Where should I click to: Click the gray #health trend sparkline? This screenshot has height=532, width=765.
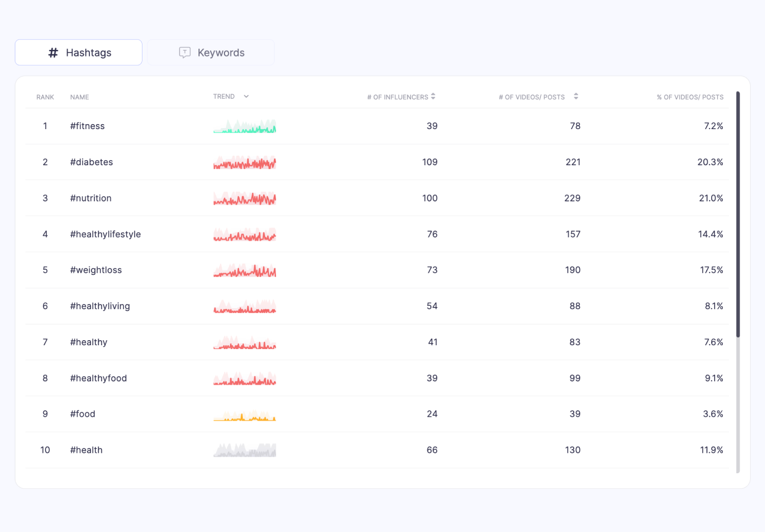(x=244, y=450)
